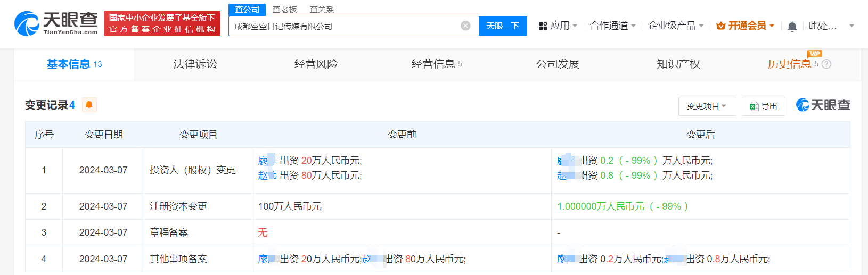Click the history info help icon
Screen dimensions: 868x275
click(x=826, y=64)
